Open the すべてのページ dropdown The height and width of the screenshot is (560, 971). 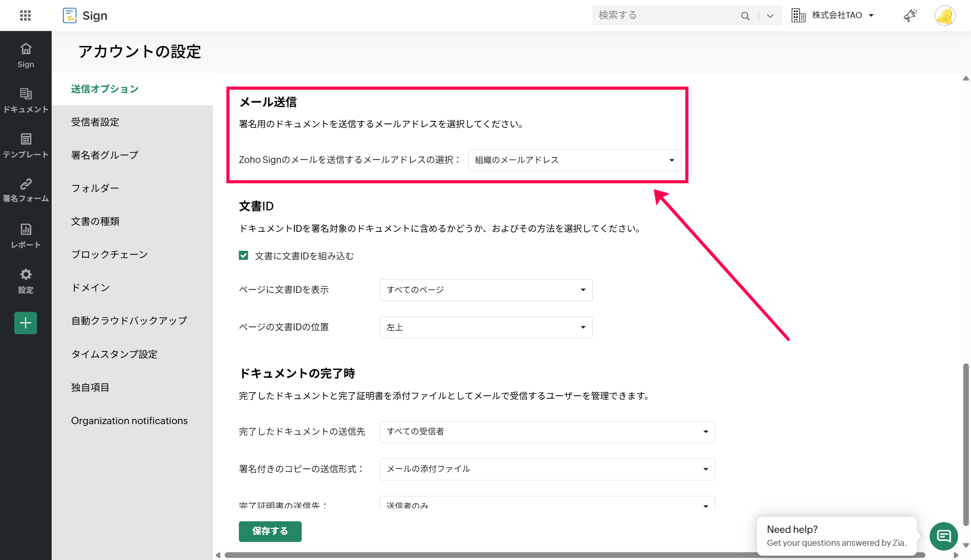[x=485, y=290]
